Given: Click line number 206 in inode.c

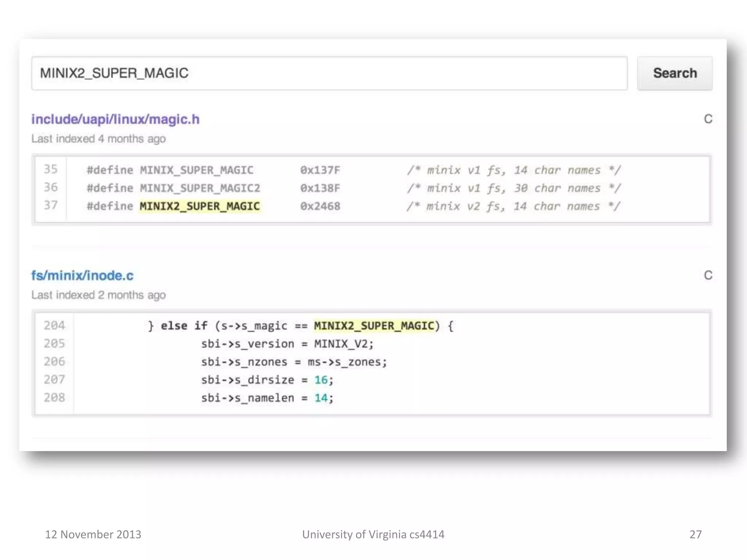Looking at the screenshot, I should (54, 361).
